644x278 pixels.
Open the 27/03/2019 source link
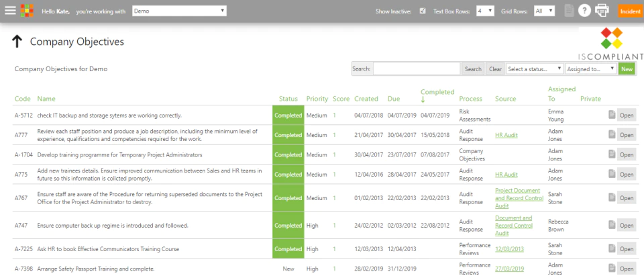(x=510, y=269)
